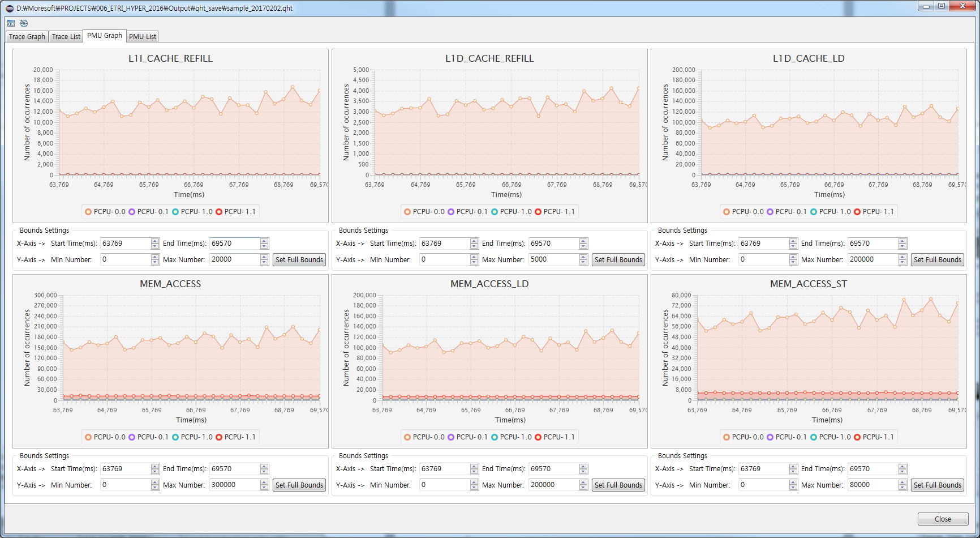Toggle PCPU-1.0 series label in L1I_CACHE_REFILL legend
The height and width of the screenshot is (538, 980).
pyautogui.click(x=196, y=212)
